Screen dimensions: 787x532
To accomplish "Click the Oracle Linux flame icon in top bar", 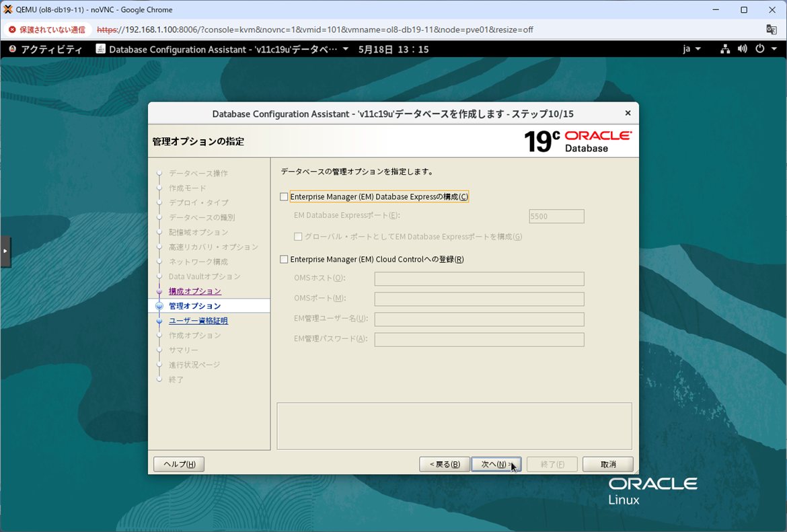I will click(13, 48).
